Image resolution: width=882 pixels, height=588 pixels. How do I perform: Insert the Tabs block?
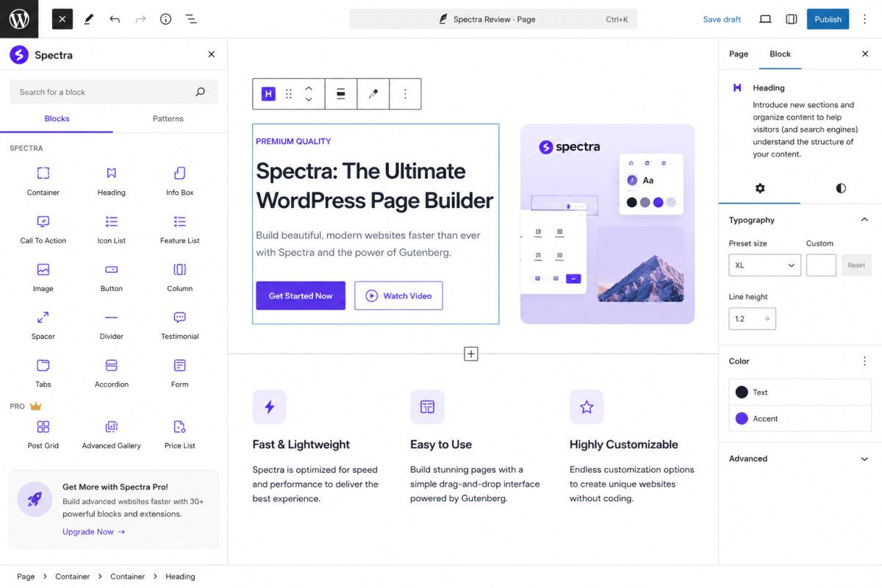(x=43, y=373)
